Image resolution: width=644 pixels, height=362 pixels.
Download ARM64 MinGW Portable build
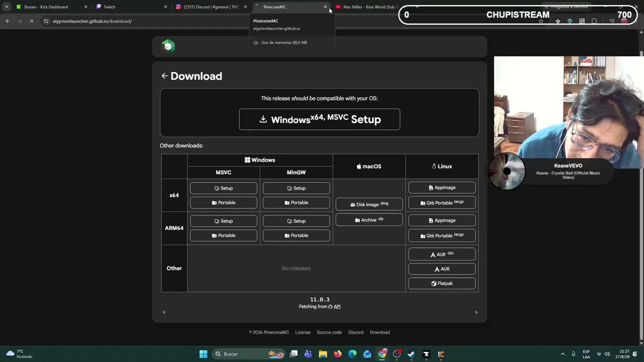coord(296,235)
